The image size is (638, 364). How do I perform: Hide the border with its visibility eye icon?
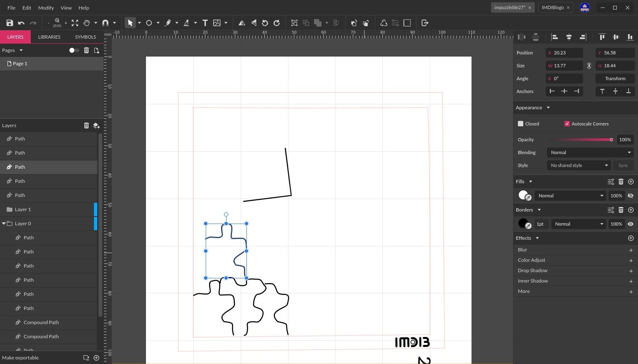[631, 224]
